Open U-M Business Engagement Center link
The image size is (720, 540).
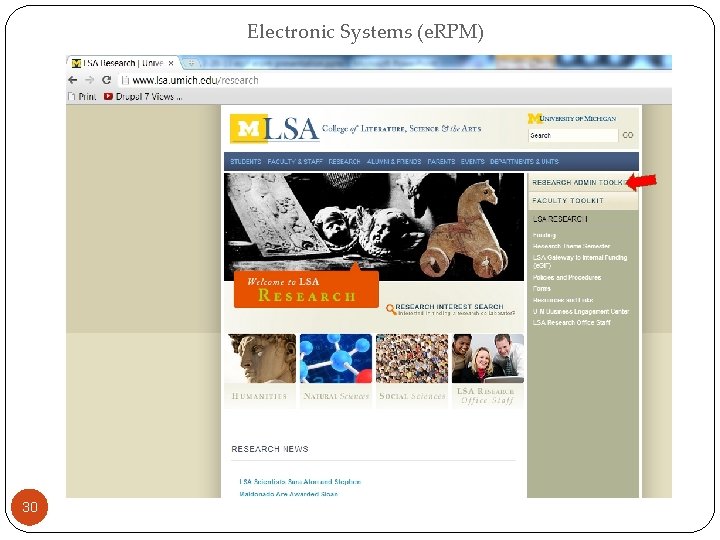coord(581,311)
